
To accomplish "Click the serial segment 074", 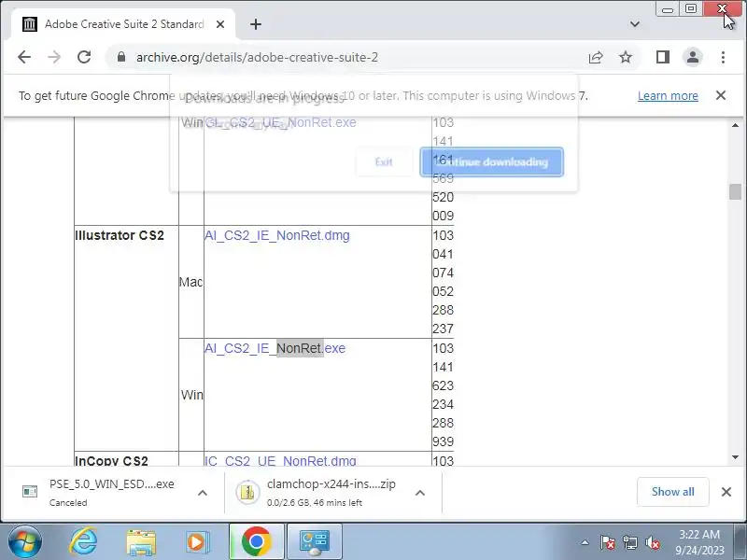I will tap(443, 273).
